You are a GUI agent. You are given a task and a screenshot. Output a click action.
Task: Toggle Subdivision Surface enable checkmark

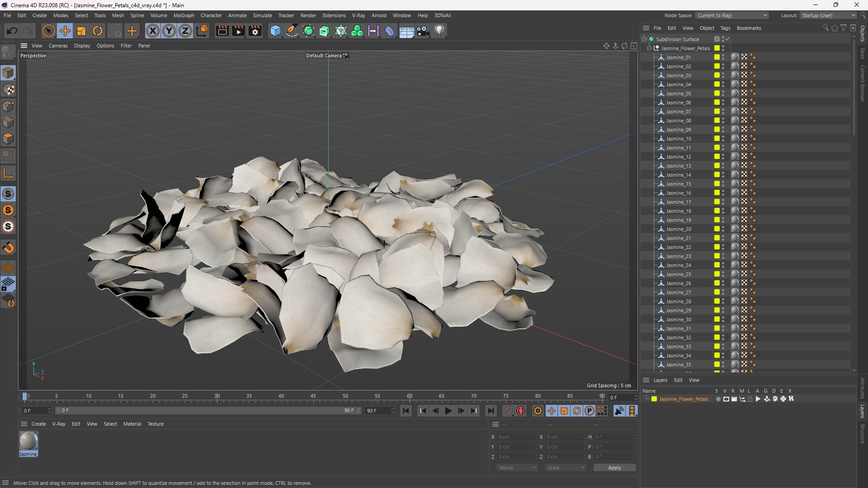(x=728, y=39)
